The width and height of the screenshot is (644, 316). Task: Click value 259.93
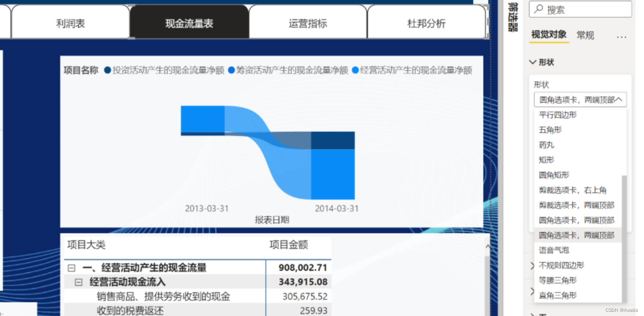point(314,311)
